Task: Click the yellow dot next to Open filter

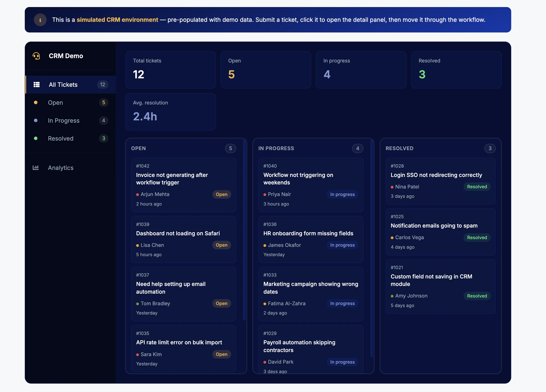Action: (x=36, y=102)
